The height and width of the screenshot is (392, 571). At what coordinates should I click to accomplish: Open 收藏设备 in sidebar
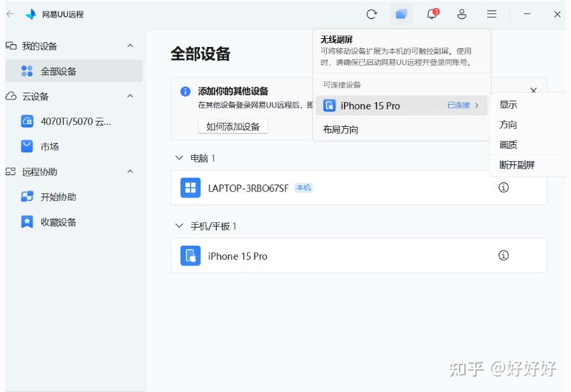74,222
